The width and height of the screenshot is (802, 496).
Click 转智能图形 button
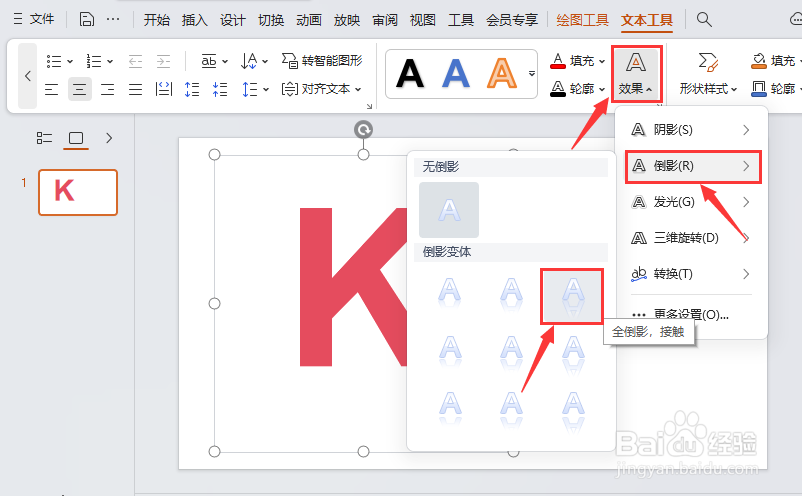(322, 60)
